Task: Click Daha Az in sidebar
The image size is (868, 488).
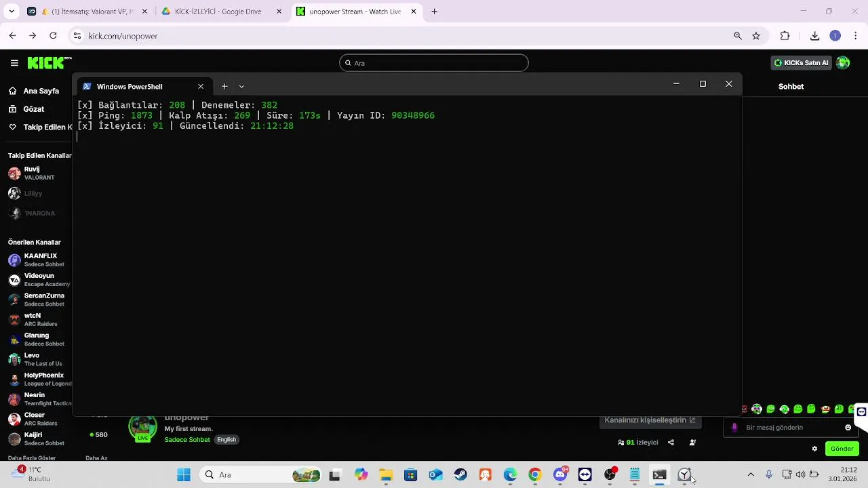Action: click(96, 458)
